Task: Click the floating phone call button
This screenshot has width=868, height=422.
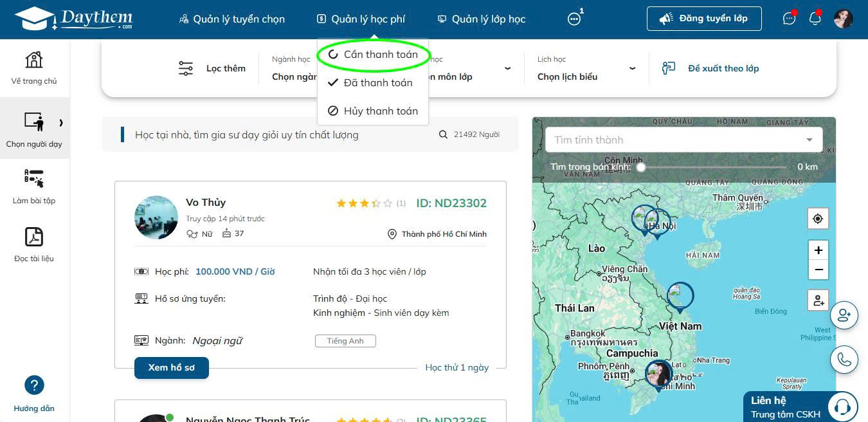Action: pyautogui.click(x=844, y=360)
